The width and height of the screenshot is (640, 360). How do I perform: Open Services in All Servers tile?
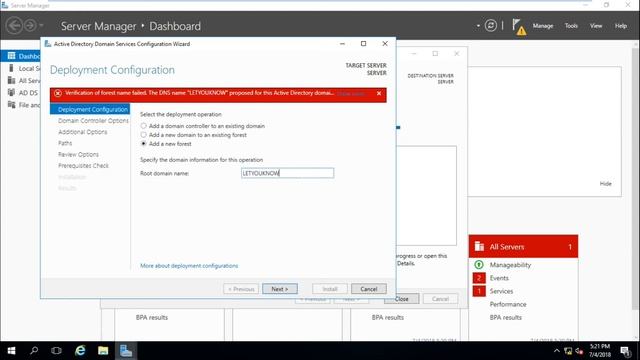pyautogui.click(x=501, y=291)
